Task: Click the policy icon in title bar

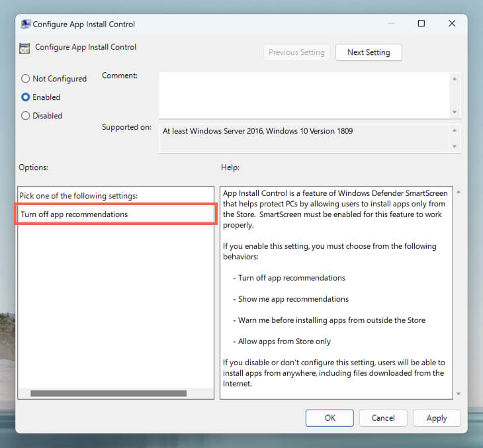Action: pos(26,24)
